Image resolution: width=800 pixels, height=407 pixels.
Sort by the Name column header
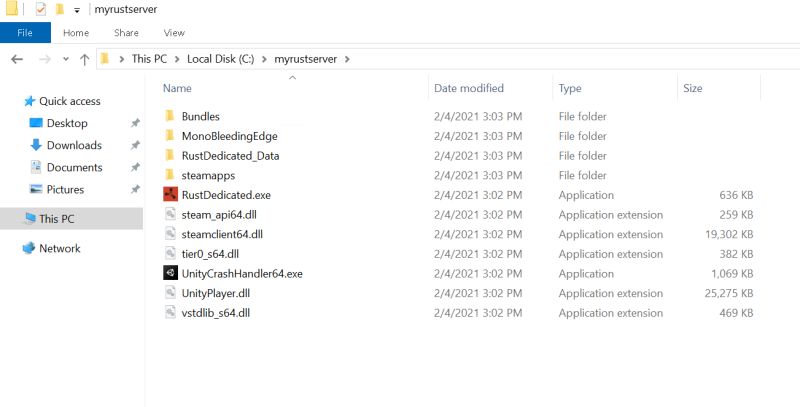pyautogui.click(x=177, y=88)
